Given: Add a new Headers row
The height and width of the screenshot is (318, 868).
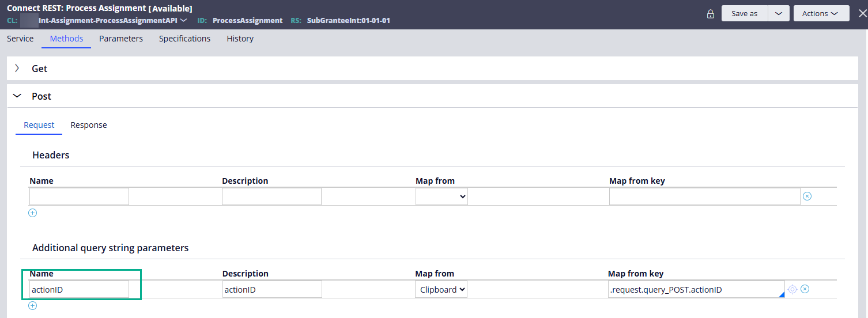Looking at the screenshot, I should coord(33,213).
